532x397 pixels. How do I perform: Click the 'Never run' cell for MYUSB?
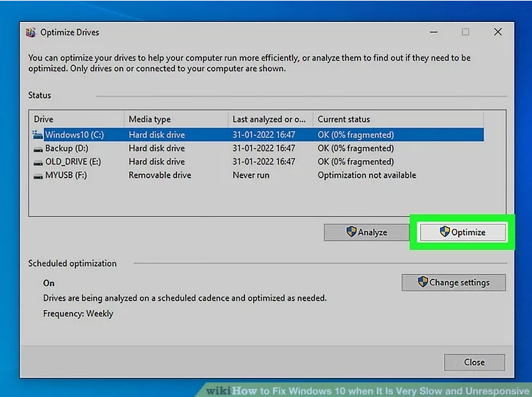coord(251,175)
